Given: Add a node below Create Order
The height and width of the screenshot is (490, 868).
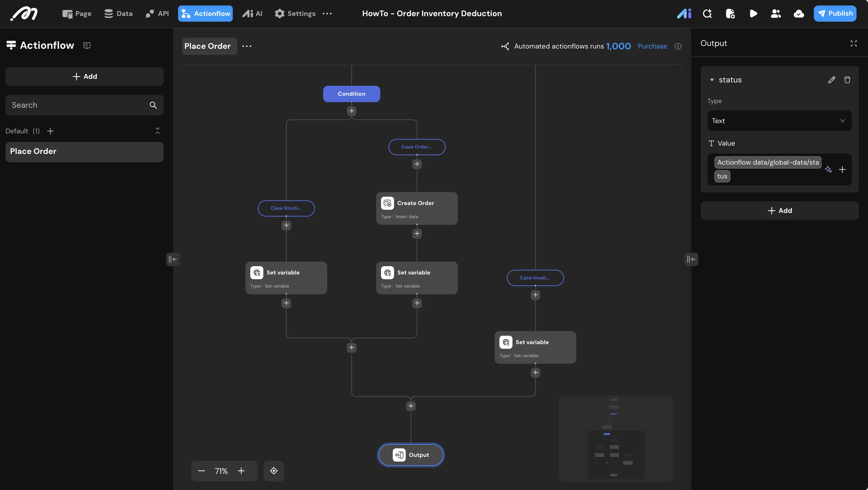Looking at the screenshot, I should click(x=417, y=234).
